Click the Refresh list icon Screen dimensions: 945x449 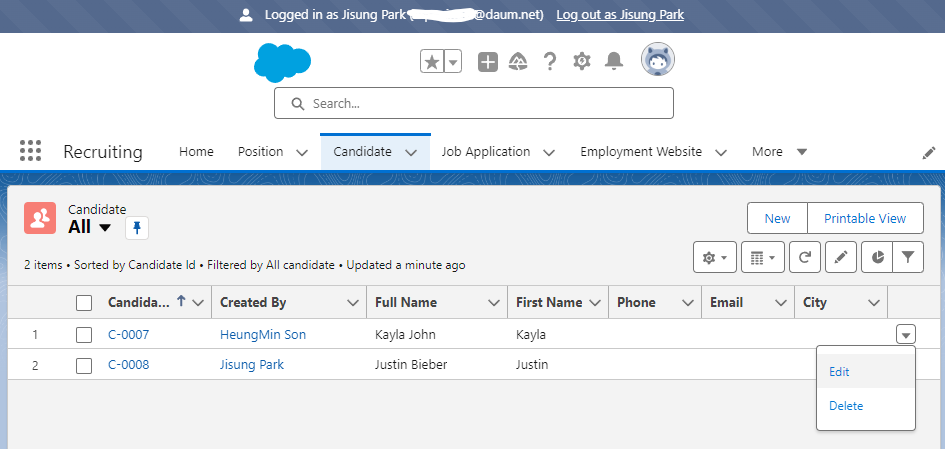click(805, 257)
